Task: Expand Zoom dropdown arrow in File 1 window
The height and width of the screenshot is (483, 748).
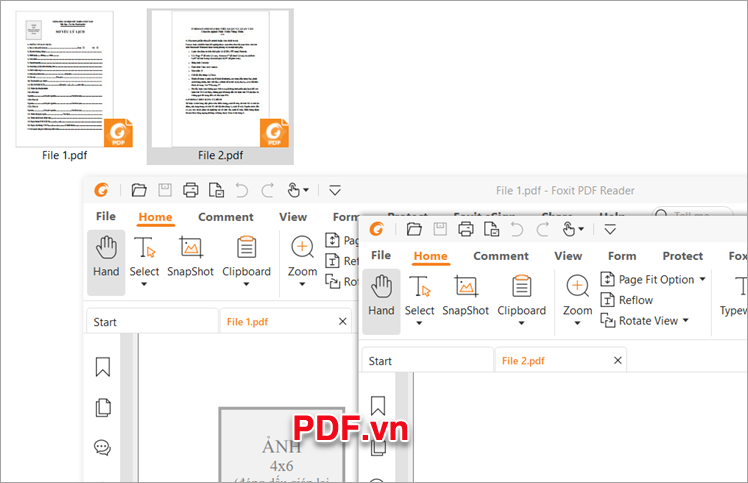Action: click(302, 284)
